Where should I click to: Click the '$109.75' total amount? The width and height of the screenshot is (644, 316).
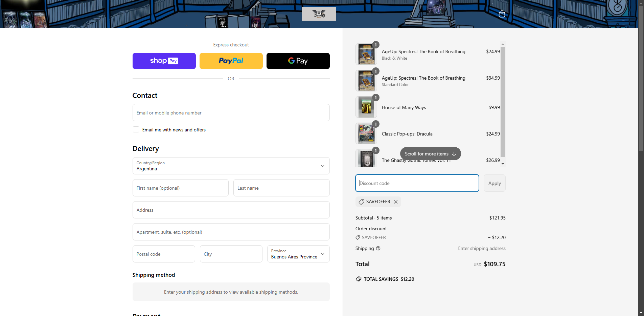(x=495, y=264)
